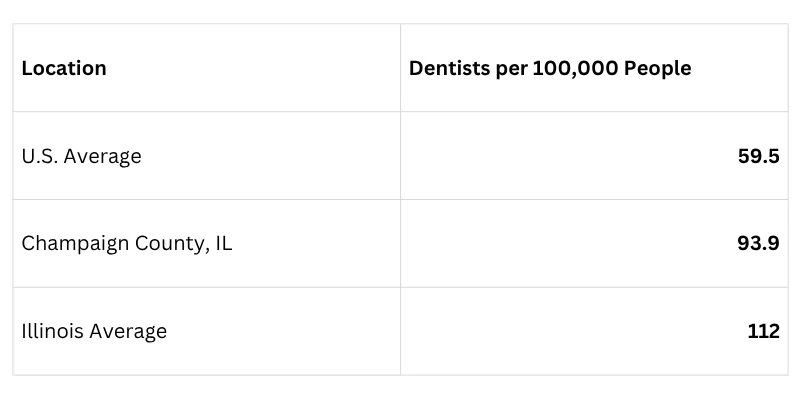Image resolution: width=800 pixels, height=400 pixels.
Task: Click the Location column header
Action: [x=64, y=68]
